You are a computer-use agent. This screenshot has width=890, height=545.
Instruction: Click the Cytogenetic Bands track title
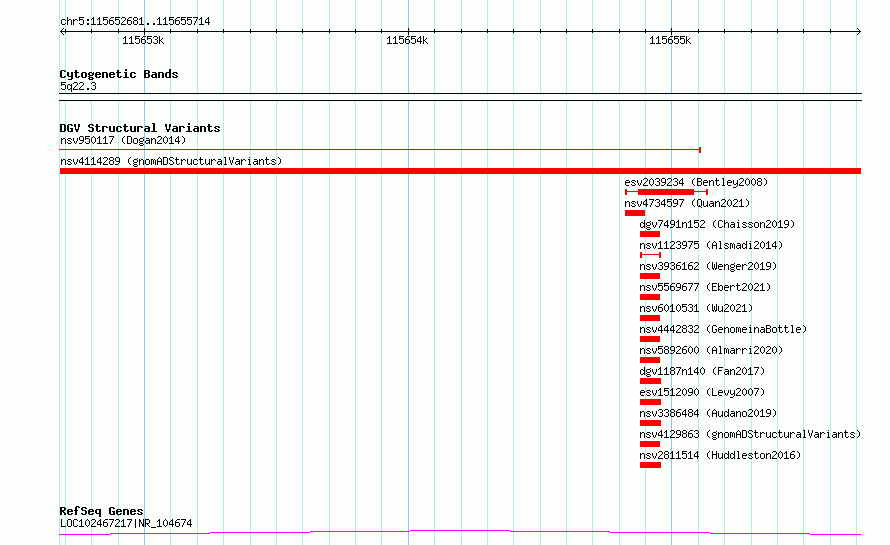[119, 74]
